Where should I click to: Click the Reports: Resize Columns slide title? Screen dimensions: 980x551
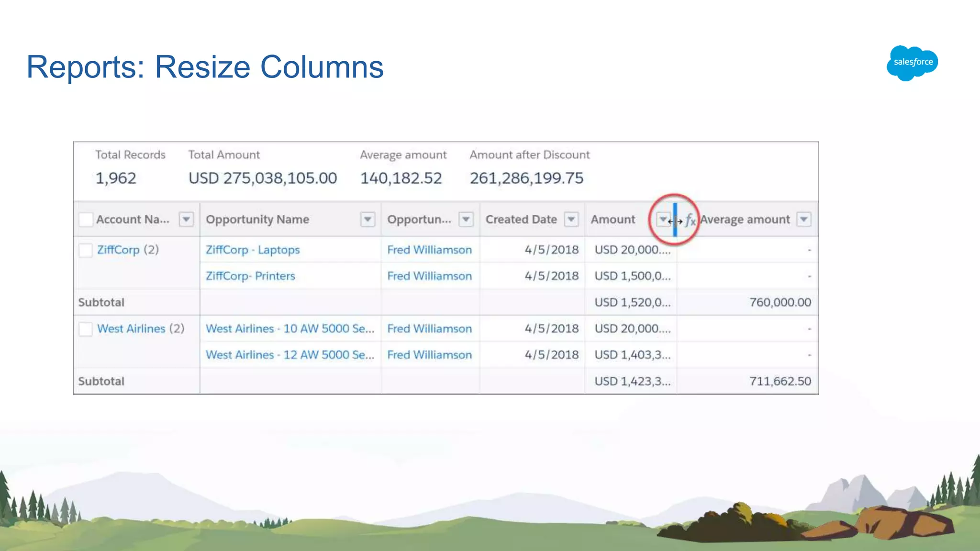205,66
